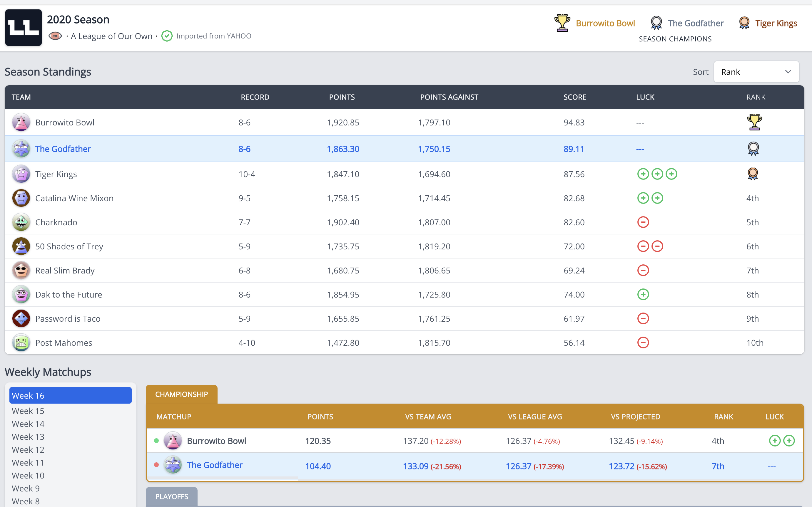Screen dimensions: 812x507
Task: Click Real Slim Brady avatar
Action: [x=21, y=271]
